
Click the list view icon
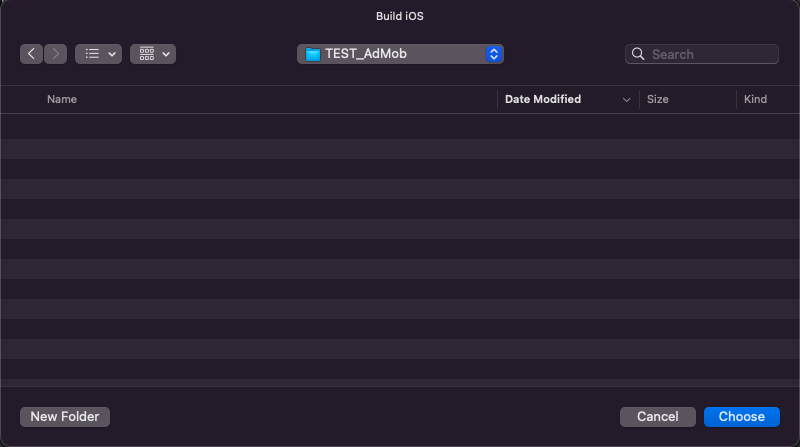92,54
